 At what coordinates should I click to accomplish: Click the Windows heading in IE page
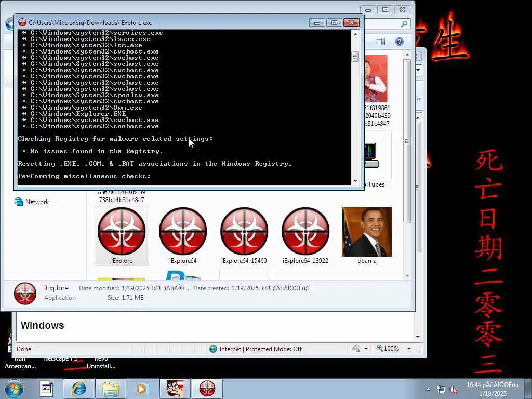pyautogui.click(x=43, y=325)
